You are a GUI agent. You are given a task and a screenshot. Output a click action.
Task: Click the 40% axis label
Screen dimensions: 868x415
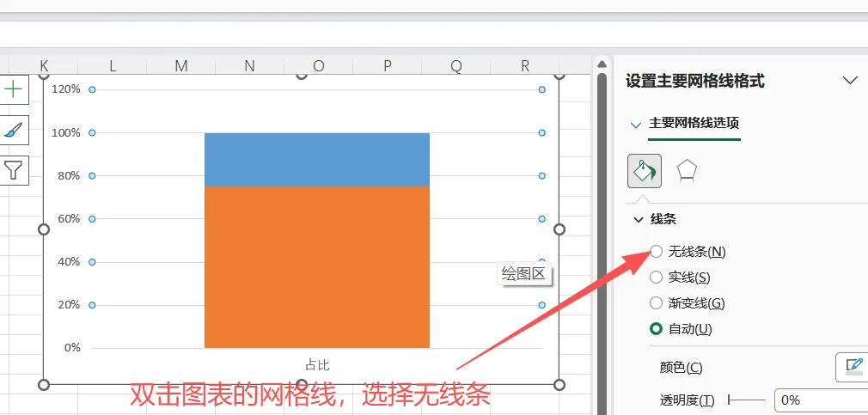(x=70, y=262)
